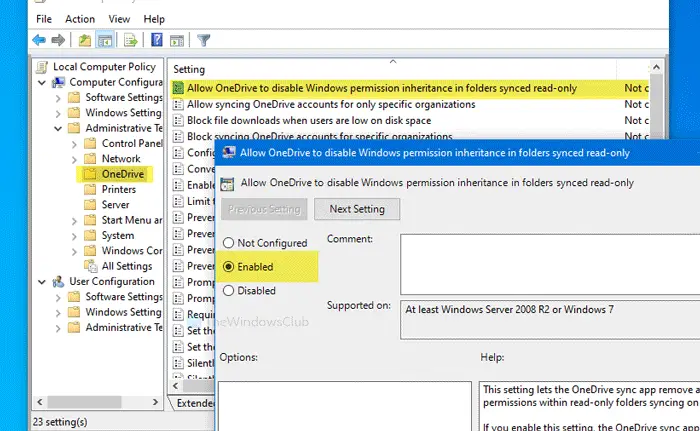
Task: Toggle the Show/Hide console tree icon
Action: click(105, 41)
